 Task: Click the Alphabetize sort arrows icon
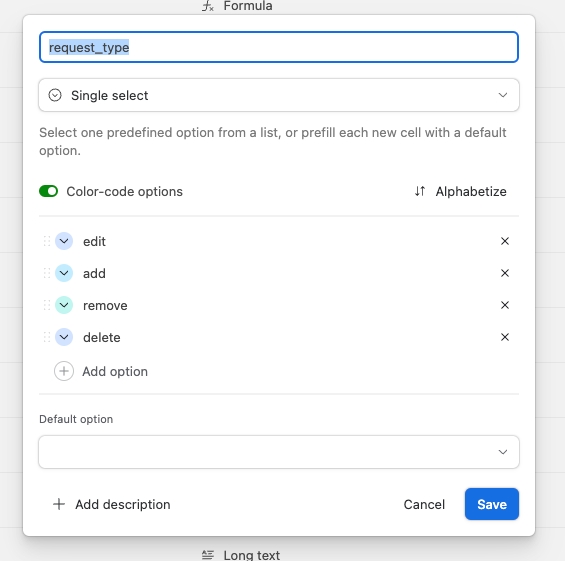tap(420, 191)
